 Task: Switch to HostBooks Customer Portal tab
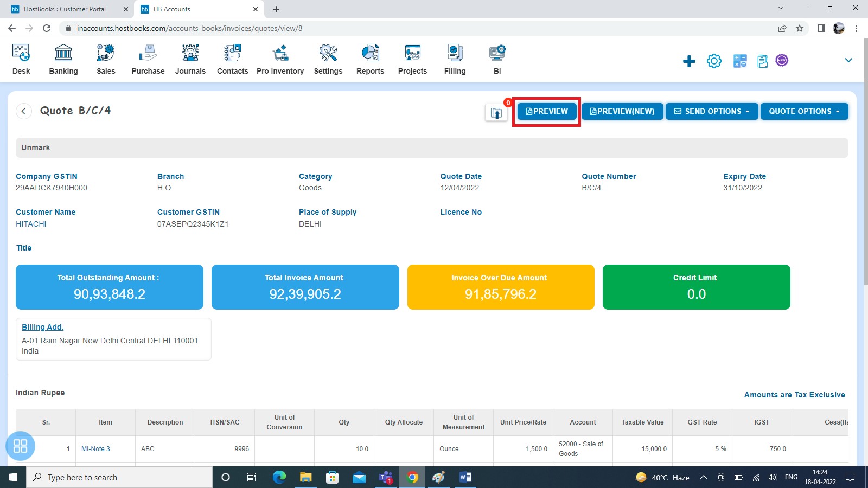[65, 9]
